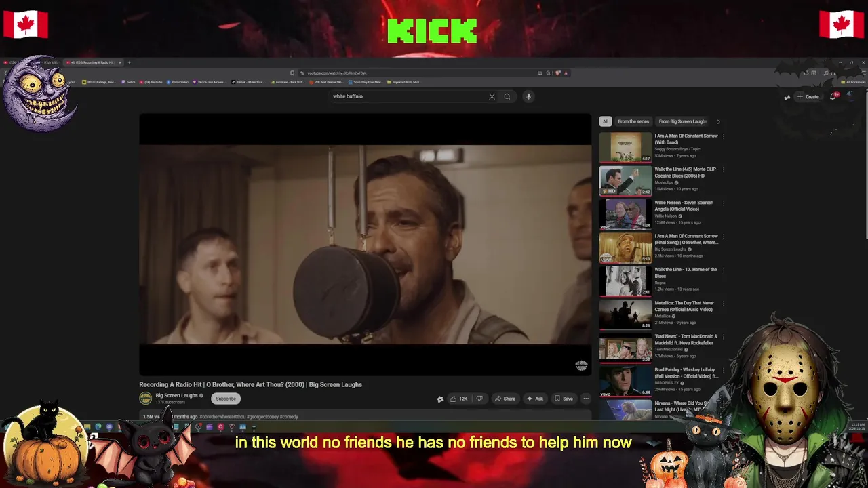Like the video with thumbs-up 12K
This screenshot has height=488, width=868.
point(459,399)
